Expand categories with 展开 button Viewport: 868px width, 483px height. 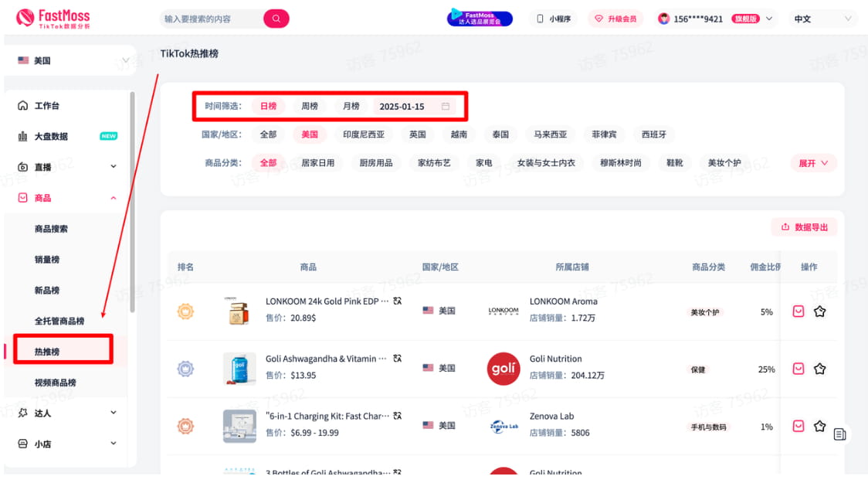(x=812, y=163)
